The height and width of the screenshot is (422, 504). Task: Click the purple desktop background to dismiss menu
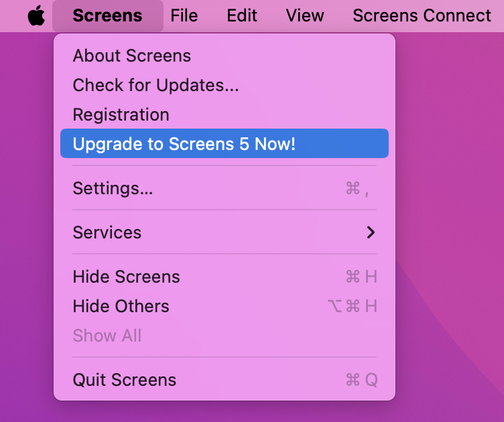(x=449, y=201)
